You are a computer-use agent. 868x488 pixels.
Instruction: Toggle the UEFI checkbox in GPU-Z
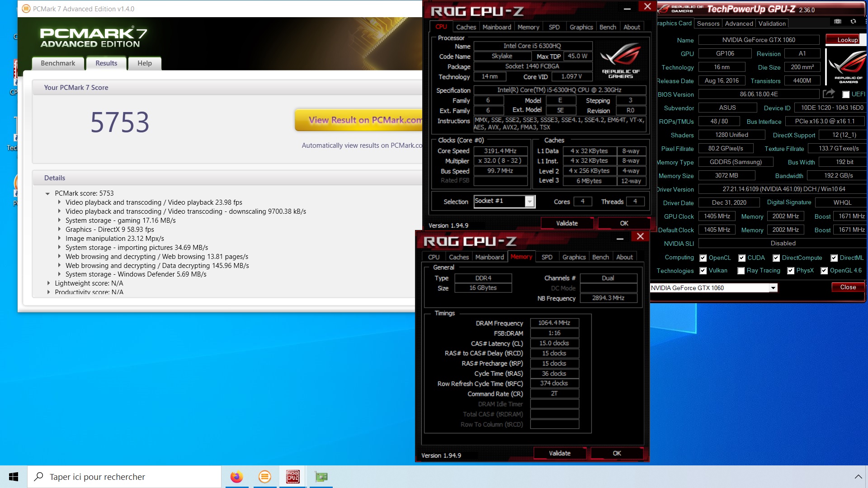(x=846, y=94)
